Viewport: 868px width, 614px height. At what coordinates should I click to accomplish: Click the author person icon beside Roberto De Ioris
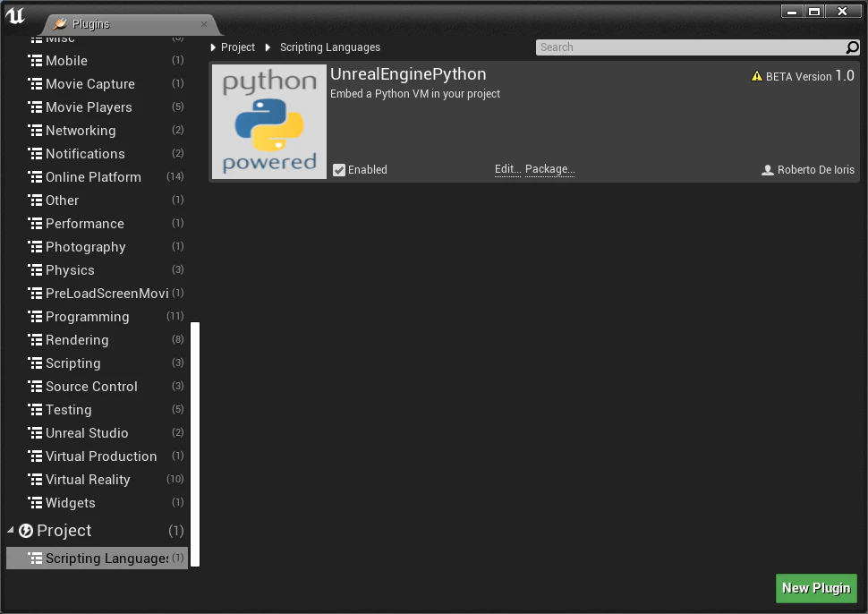coord(767,170)
